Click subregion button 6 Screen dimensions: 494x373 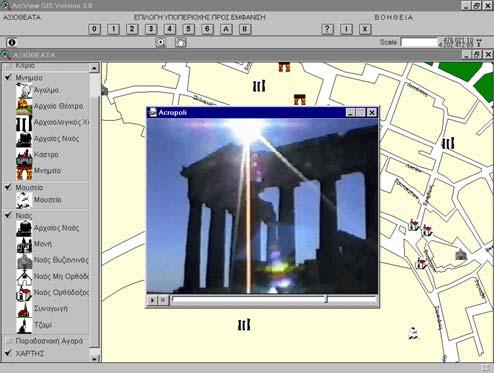pyautogui.click(x=207, y=29)
